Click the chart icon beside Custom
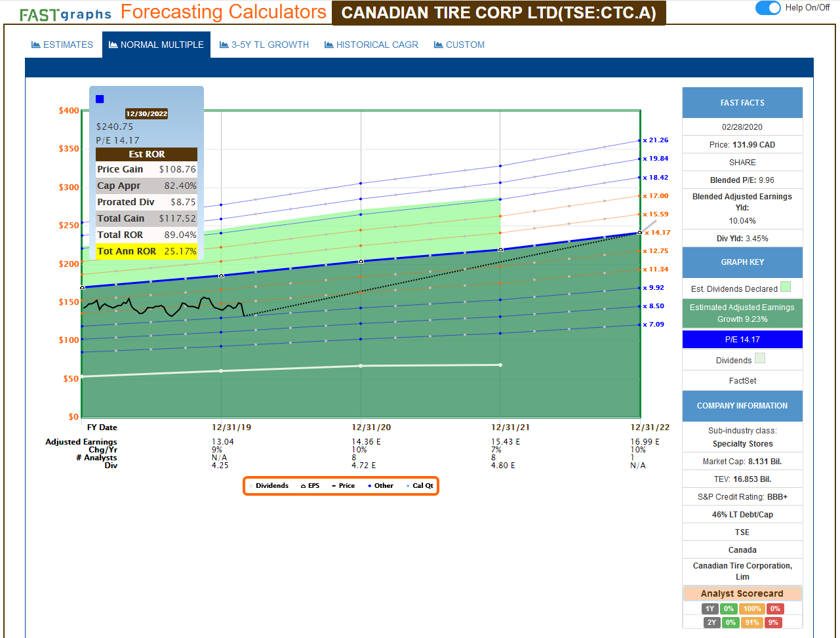The width and height of the screenshot is (840, 638). click(x=439, y=45)
